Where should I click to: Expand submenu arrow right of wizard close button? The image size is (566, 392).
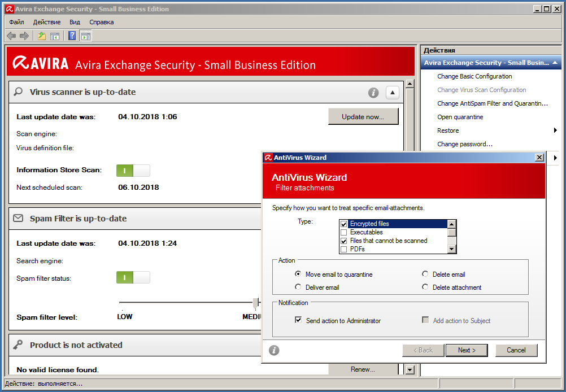tap(555, 158)
